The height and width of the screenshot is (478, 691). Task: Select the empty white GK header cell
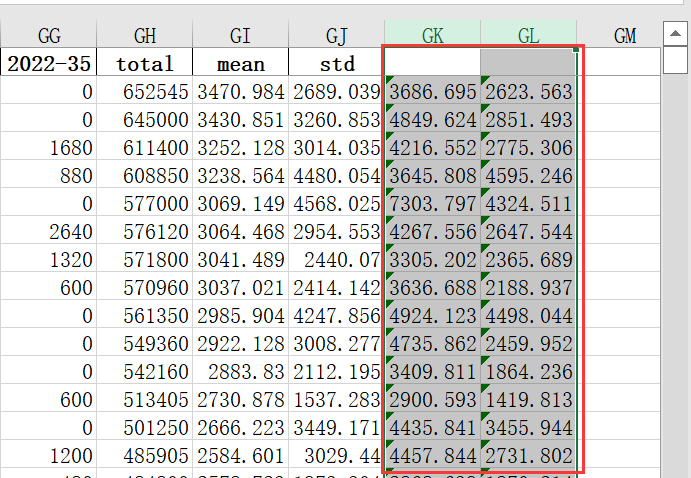433,62
